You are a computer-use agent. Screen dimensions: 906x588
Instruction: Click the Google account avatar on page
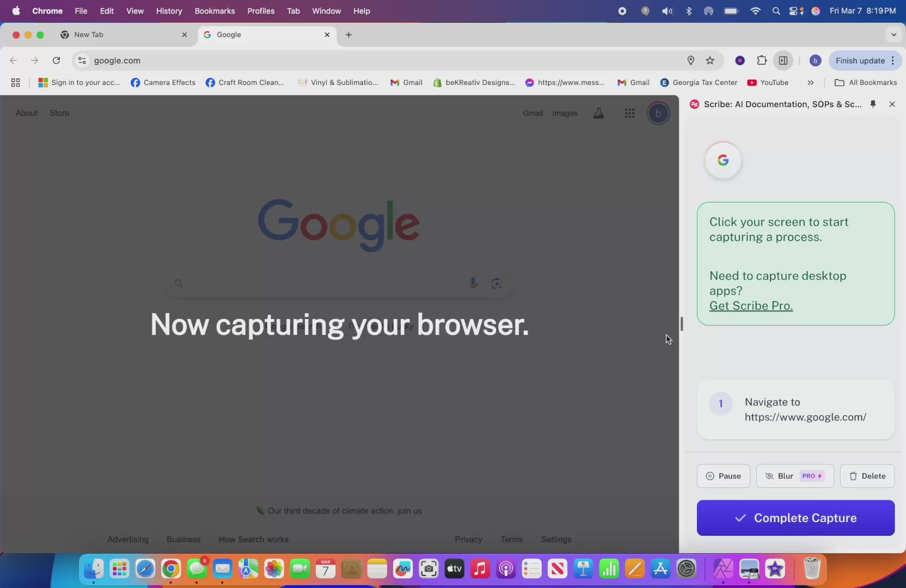point(658,113)
